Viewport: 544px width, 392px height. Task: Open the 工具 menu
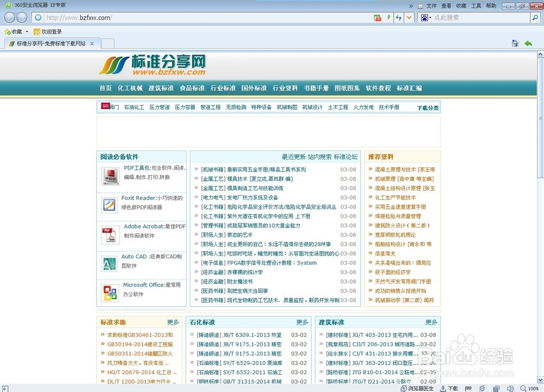click(475, 6)
